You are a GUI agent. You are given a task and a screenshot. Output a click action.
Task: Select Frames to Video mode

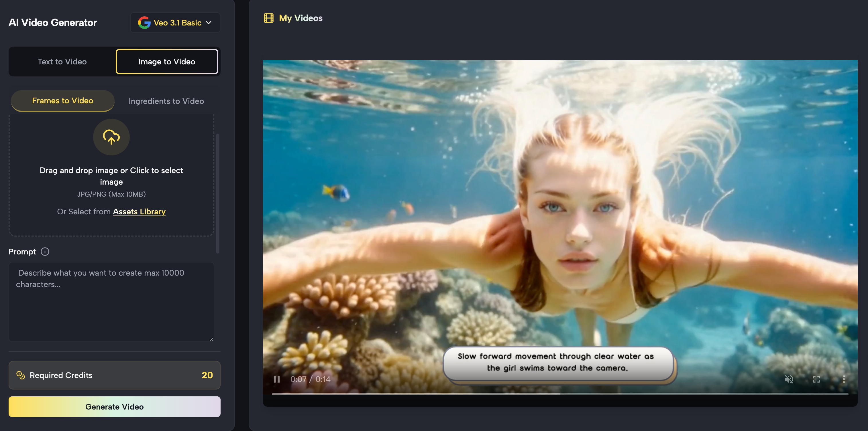(63, 101)
